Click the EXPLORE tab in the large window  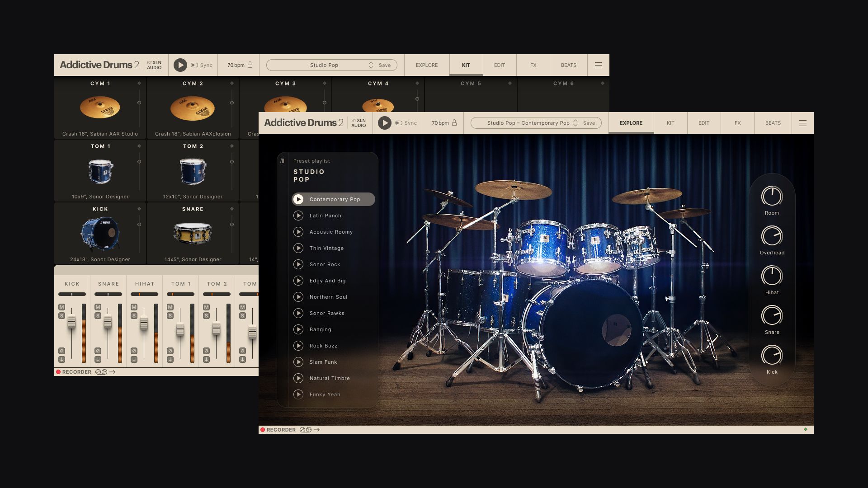pos(631,123)
